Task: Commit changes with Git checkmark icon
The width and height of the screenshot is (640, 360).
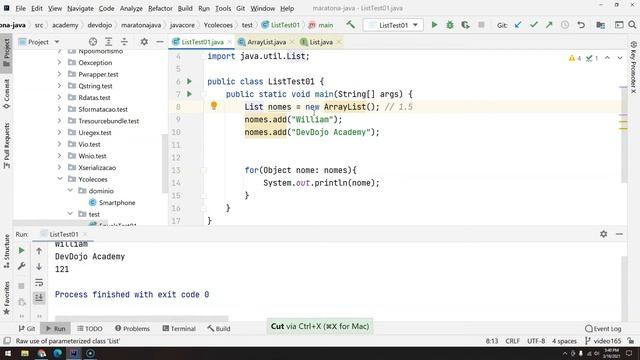Action: click(533, 25)
